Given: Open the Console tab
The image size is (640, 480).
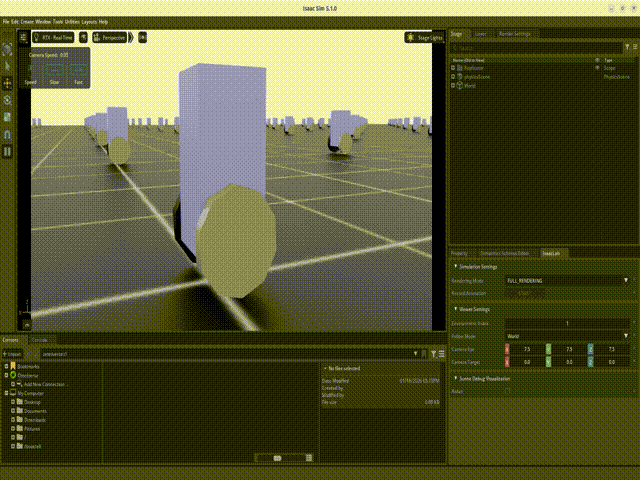Looking at the screenshot, I should pyautogui.click(x=41, y=340).
